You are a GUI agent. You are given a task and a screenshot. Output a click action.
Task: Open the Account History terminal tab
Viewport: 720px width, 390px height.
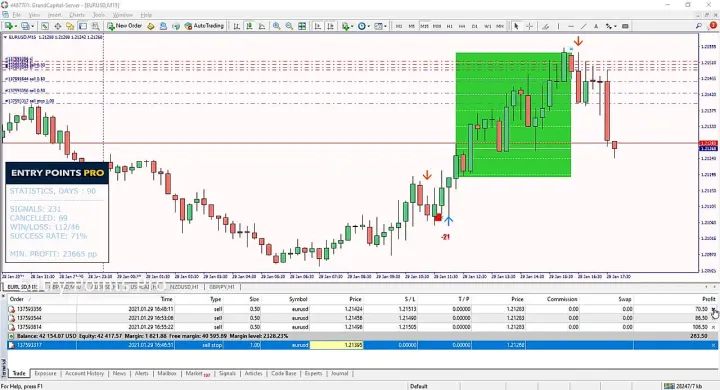click(x=84, y=373)
